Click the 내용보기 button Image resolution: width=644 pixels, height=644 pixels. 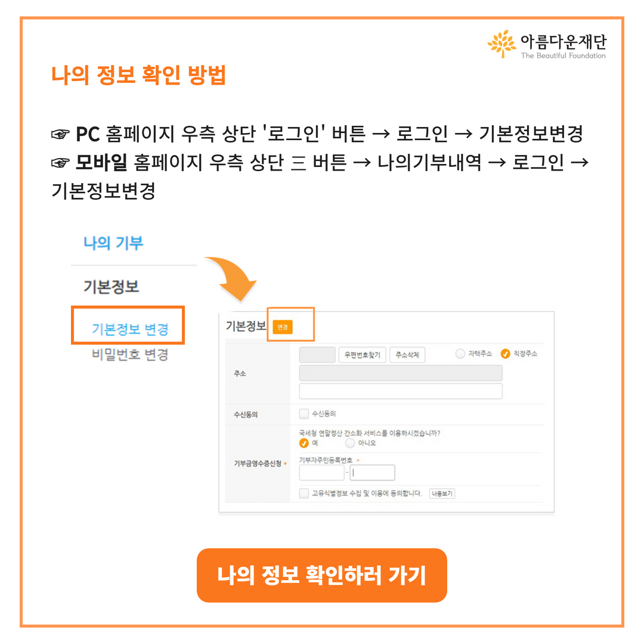point(442,493)
